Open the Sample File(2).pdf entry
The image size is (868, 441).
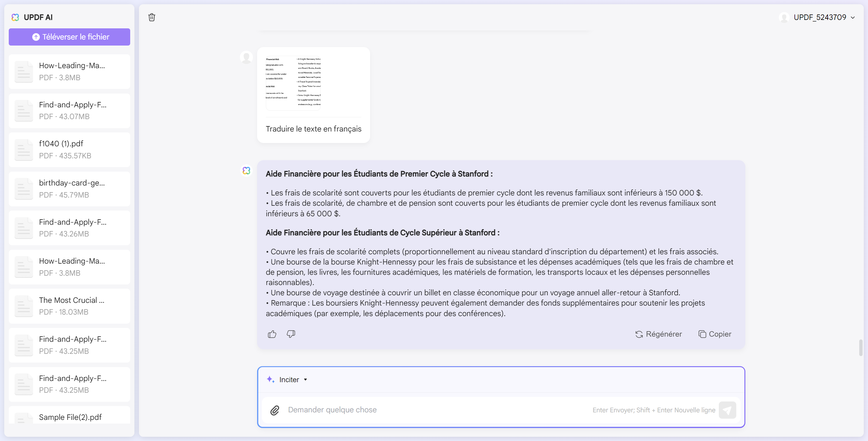(x=69, y=415)
